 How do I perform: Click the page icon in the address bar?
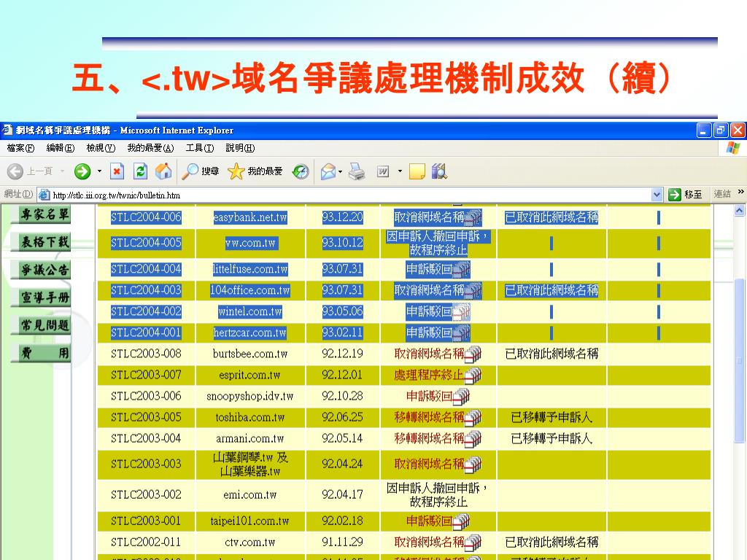44,195
